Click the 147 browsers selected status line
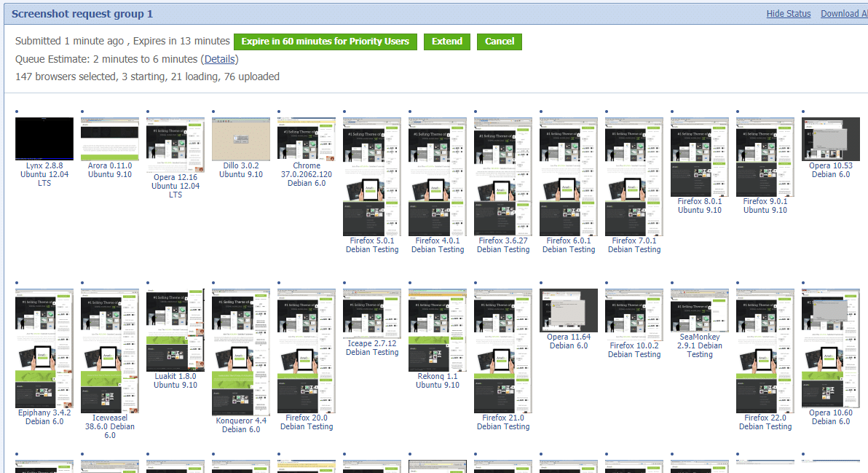868x473 pixels. tap(147, 77)
